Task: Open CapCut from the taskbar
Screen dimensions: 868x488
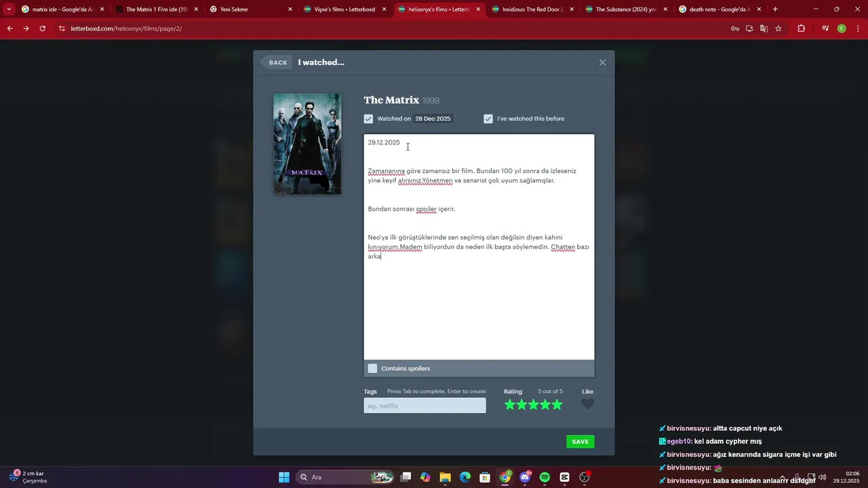Action: [x=565, y=477]
